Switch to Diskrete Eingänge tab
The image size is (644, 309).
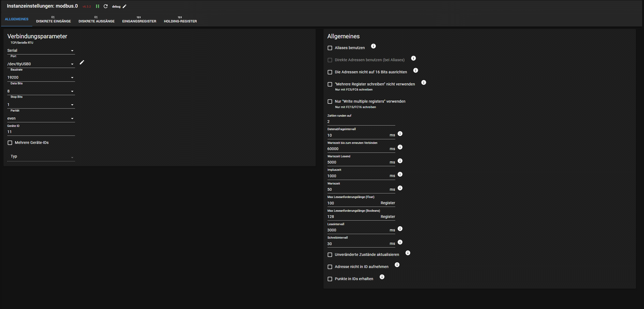pyautogui.click(x=53, y=20)
